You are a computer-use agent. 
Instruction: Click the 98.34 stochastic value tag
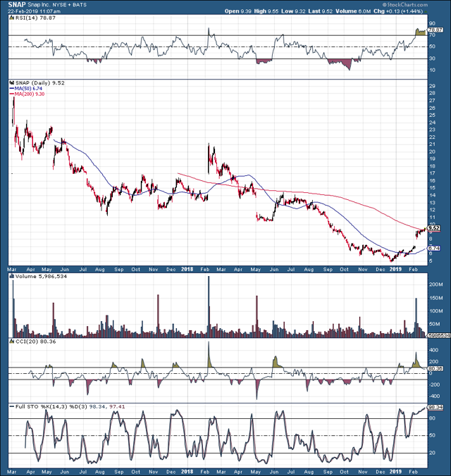coord(435,408)
